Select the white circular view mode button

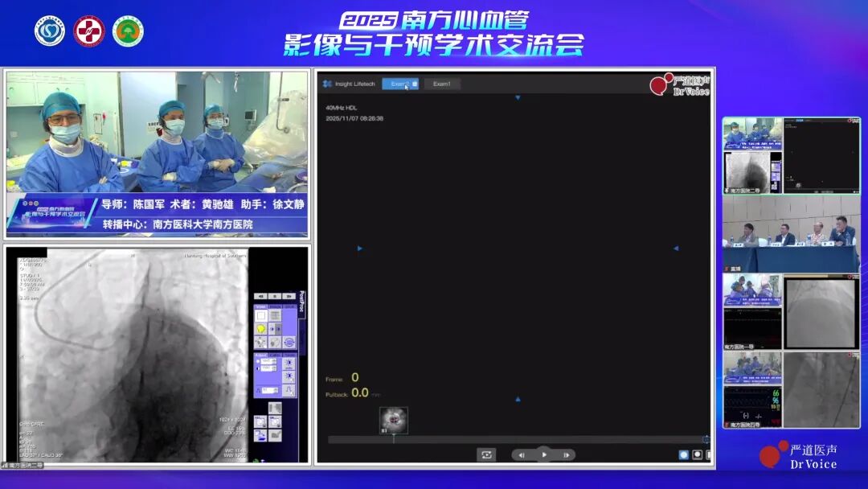click(x=697, y=454)
